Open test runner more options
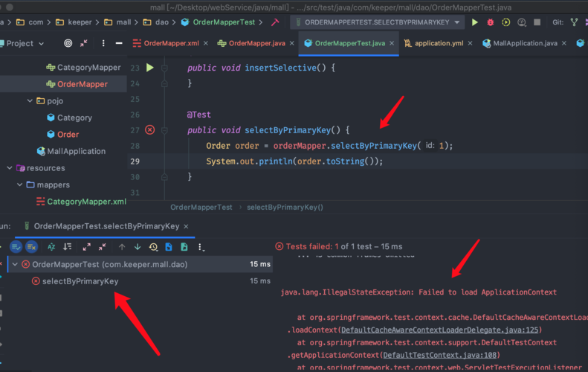 (x=201, y=247)
